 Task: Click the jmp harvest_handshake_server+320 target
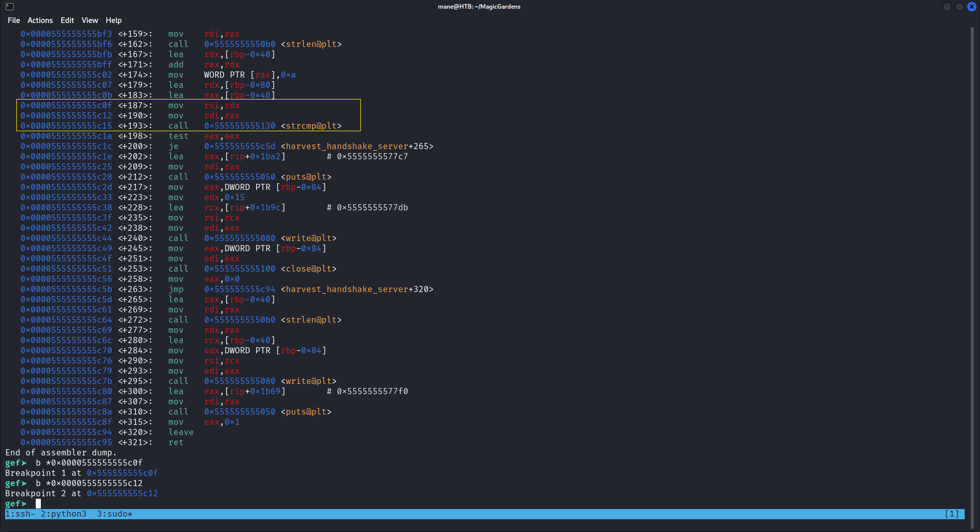pos(319,289)
